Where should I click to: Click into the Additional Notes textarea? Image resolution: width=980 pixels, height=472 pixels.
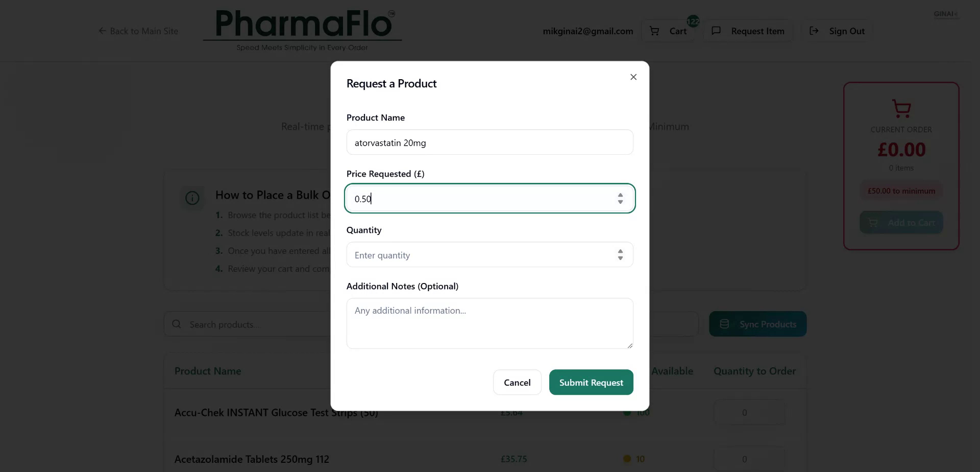489,323
